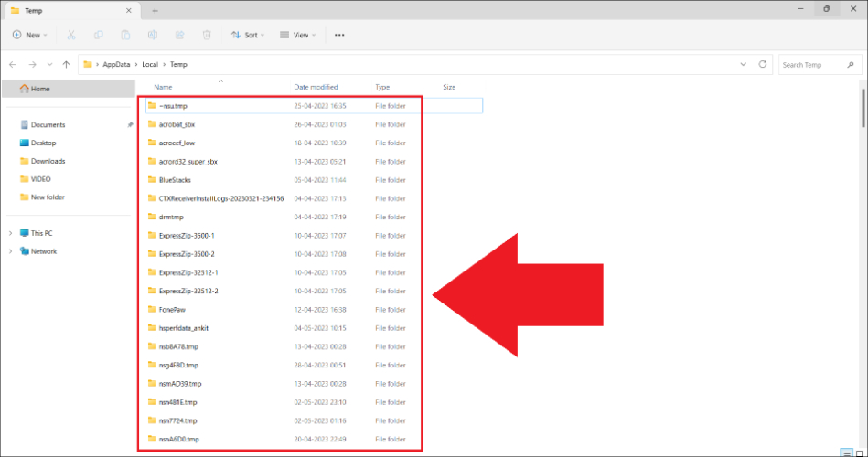Screen dimensions: 868x457
Task: Select the acrord32_super_sbx folder
Action: click(188, 162)
